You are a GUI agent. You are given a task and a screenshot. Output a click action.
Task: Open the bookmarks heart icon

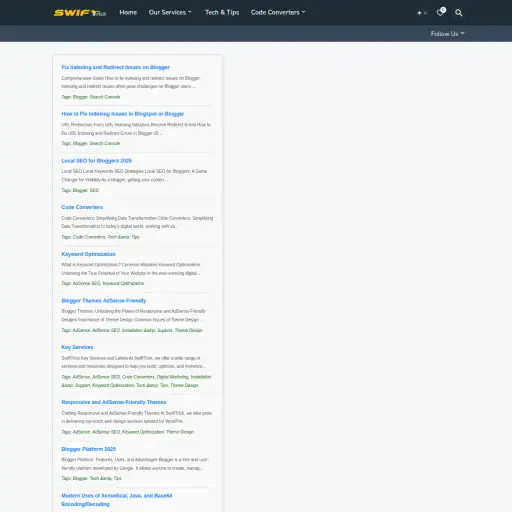tap(441, 12)
